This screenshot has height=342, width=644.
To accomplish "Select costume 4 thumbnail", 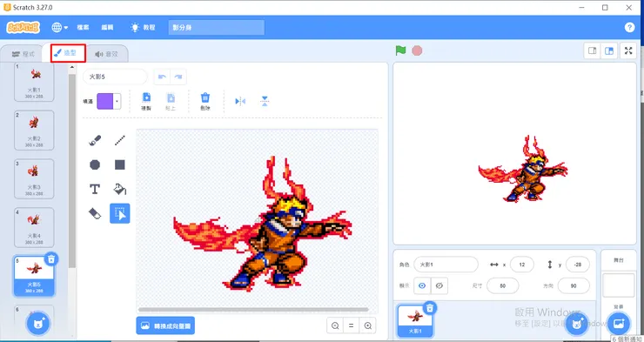I will click(x=34, y=227).
